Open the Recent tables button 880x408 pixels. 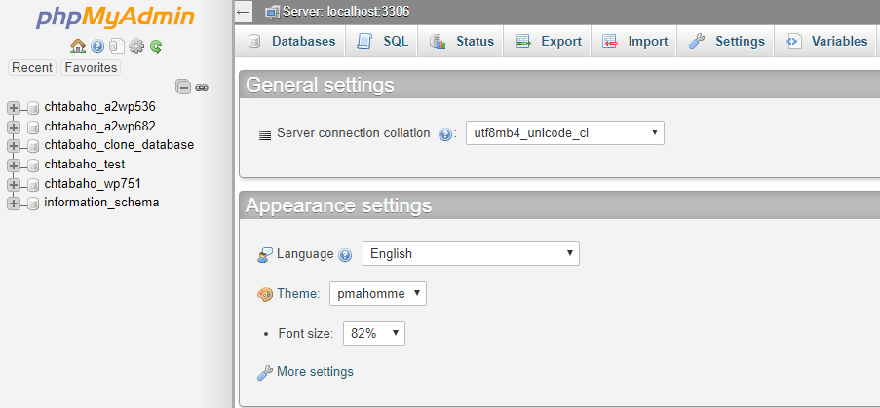(x=32, y=68)
